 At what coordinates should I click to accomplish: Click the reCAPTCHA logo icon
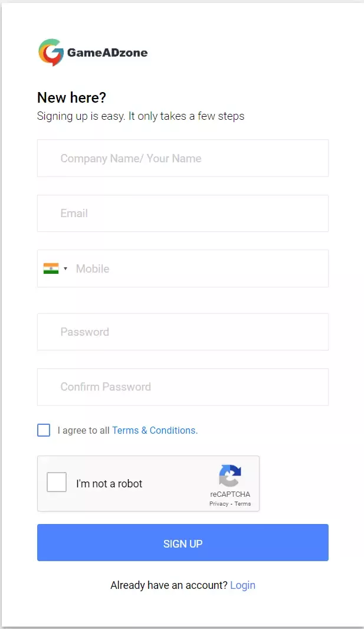tap(230, 476)
